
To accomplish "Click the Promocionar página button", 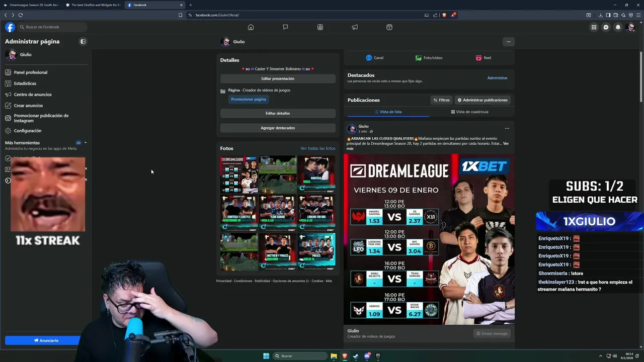I will 249,99.
